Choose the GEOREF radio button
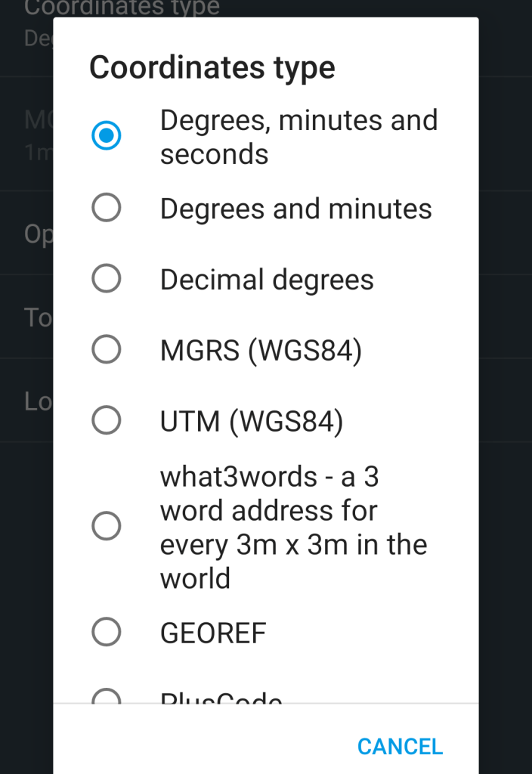 106,632
